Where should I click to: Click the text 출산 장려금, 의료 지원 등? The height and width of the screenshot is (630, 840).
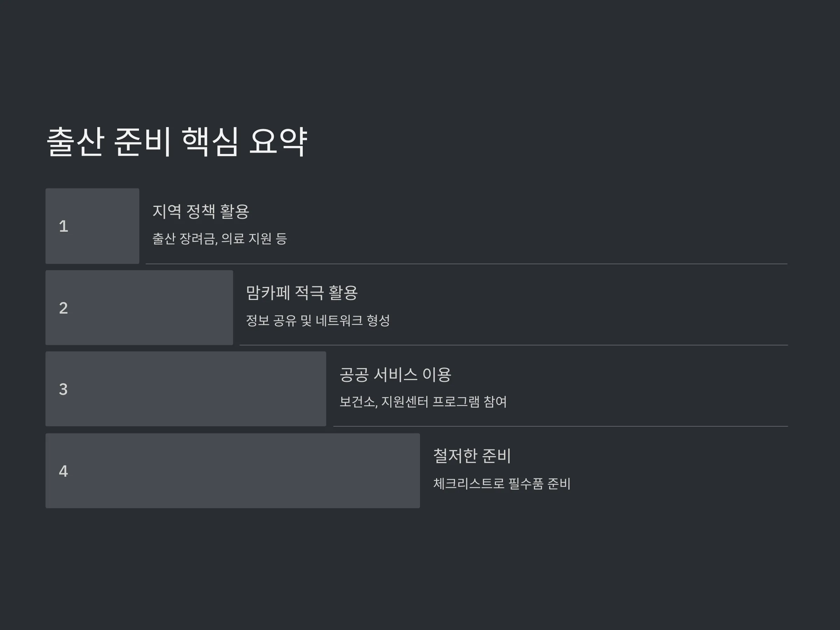pos(219,239)
